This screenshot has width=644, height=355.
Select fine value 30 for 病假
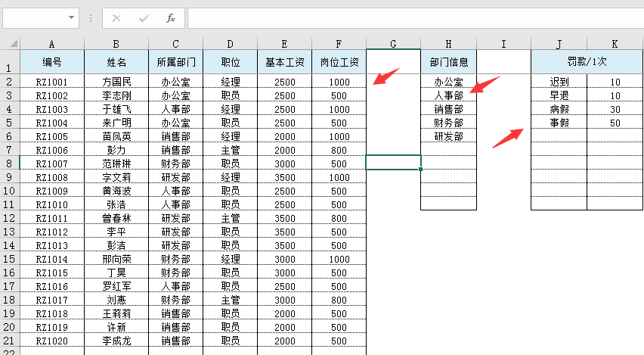click(615, 109)
